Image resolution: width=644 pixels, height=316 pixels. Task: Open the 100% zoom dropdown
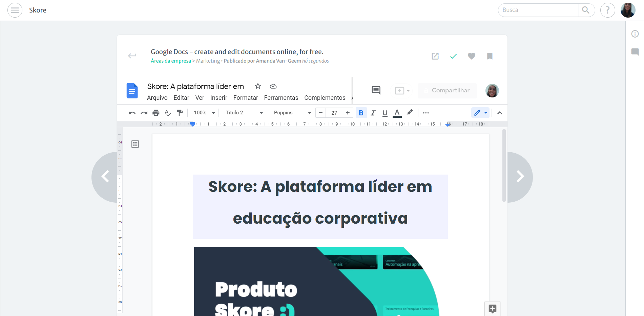point(204,113)
